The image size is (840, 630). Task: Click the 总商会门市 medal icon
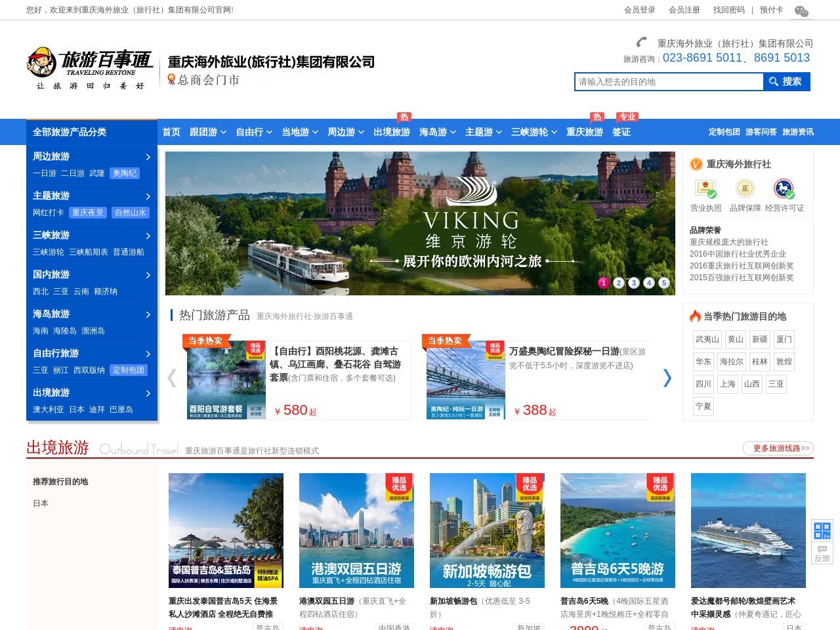(171, 79)
